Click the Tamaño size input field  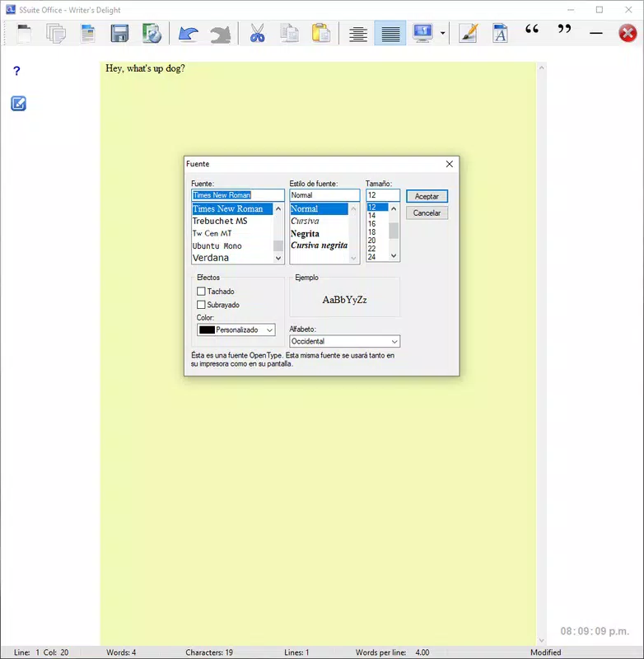point(383,195)
